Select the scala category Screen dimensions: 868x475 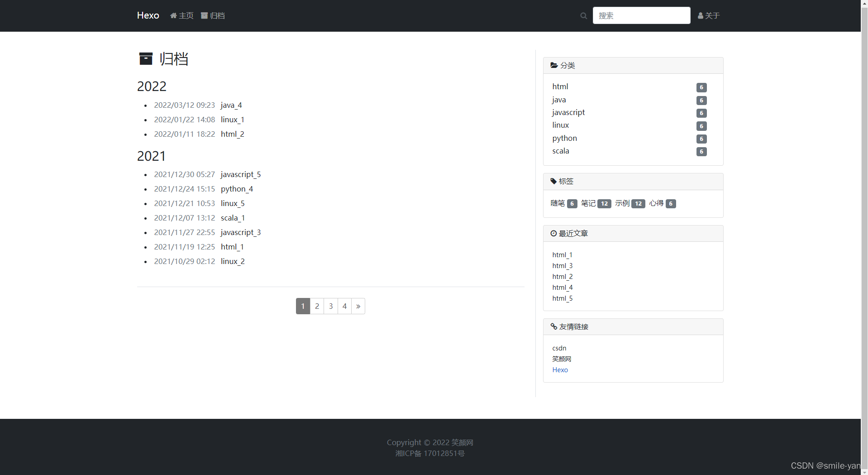pyautogui.click(x=561, y=151)
